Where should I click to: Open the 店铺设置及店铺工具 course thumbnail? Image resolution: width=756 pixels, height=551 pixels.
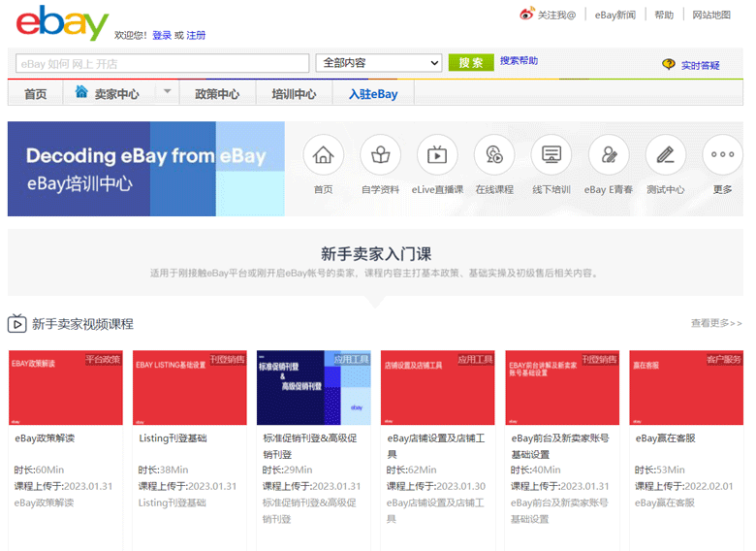click(x=438, y=388)
